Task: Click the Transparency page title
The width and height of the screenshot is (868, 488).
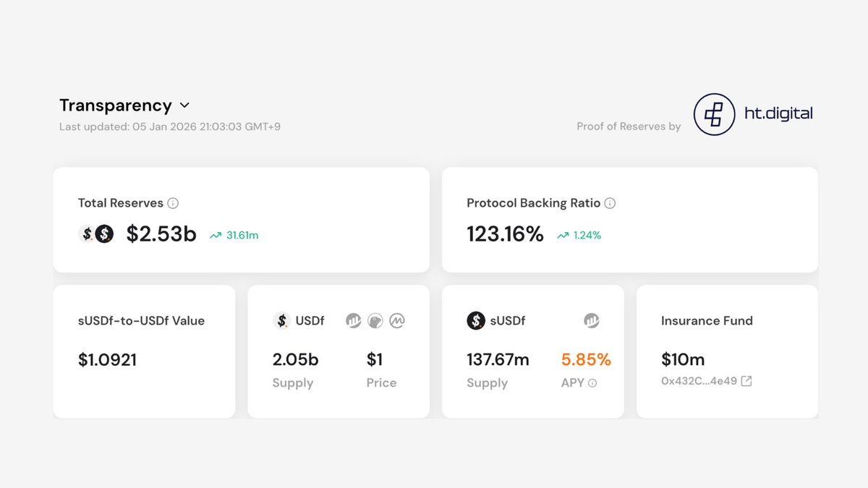Action: [116, 106]
